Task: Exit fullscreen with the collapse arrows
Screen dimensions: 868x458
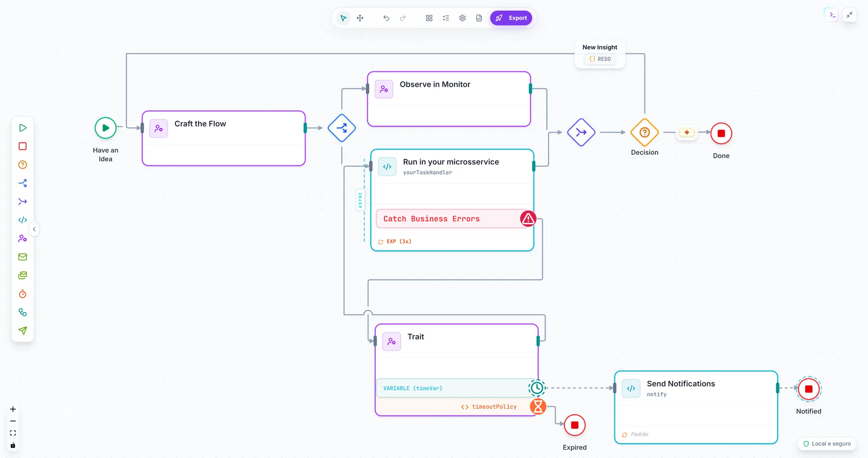Action: [x=849, y=15]
